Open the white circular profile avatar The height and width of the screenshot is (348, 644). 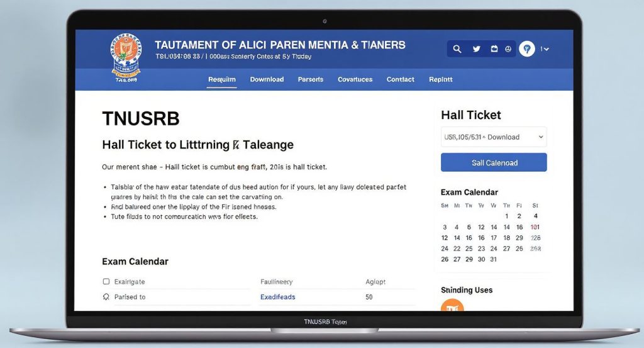click(527, 49)
